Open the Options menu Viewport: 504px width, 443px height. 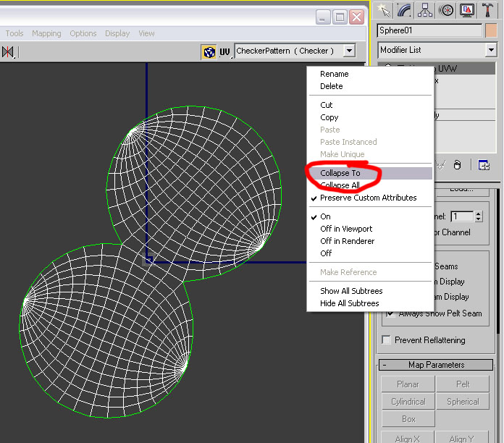coord(83,33)
